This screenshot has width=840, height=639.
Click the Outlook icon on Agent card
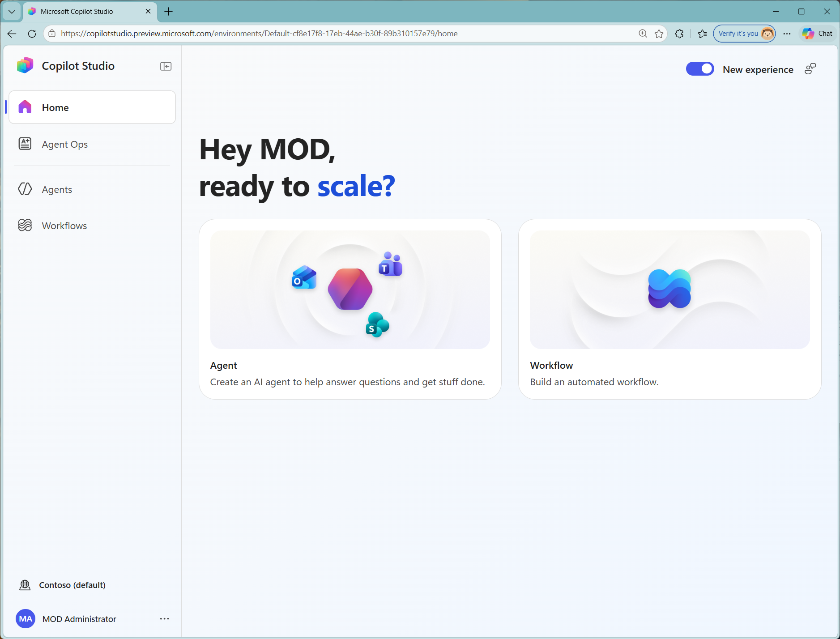click(x=304, y=277)
